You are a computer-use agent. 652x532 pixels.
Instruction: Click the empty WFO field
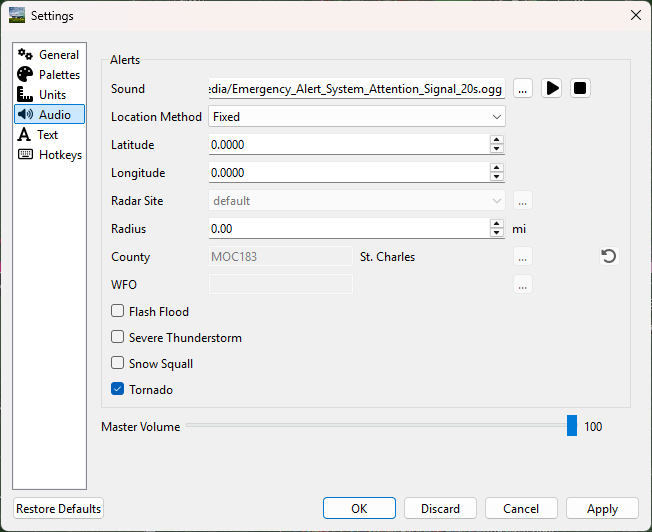(x=281, y=285)
